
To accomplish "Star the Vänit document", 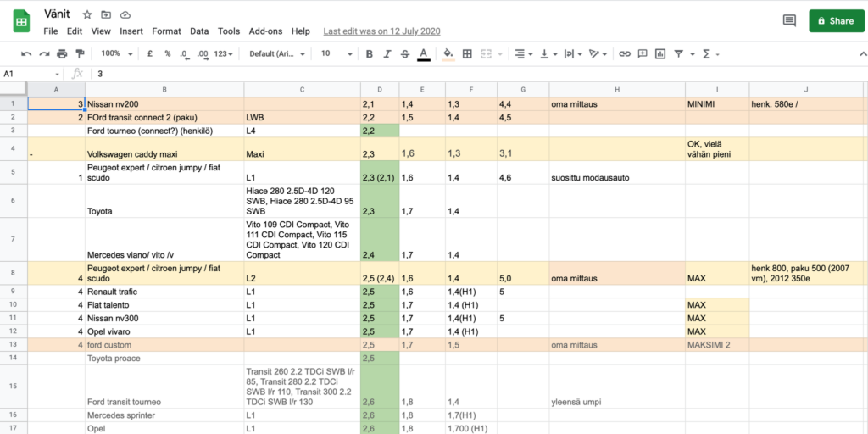I will [87, 15].
